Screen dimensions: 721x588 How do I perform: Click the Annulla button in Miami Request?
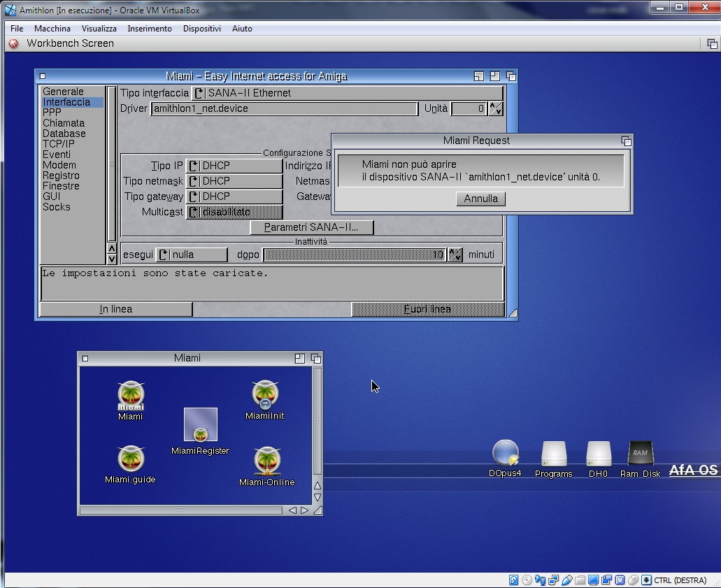481,199
